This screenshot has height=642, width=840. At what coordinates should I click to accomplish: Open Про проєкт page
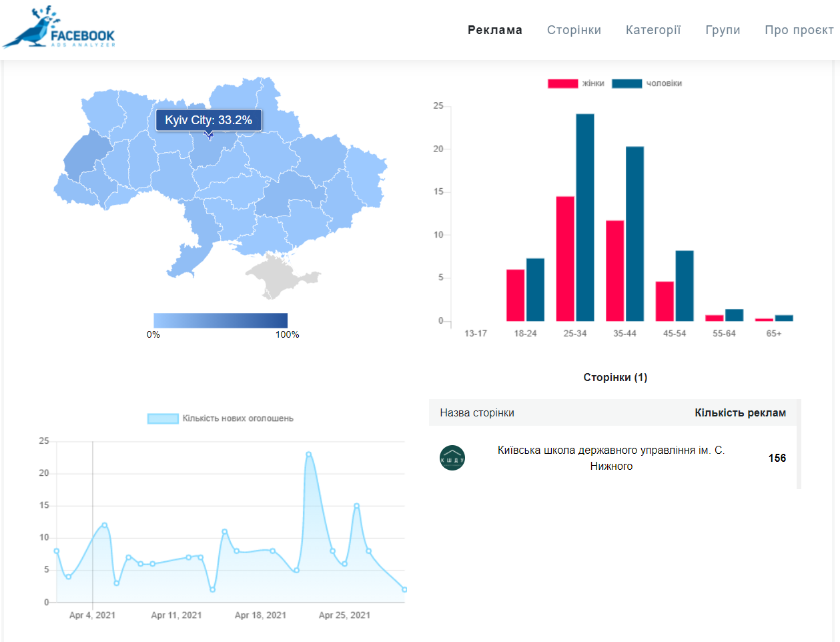(799, 30)
